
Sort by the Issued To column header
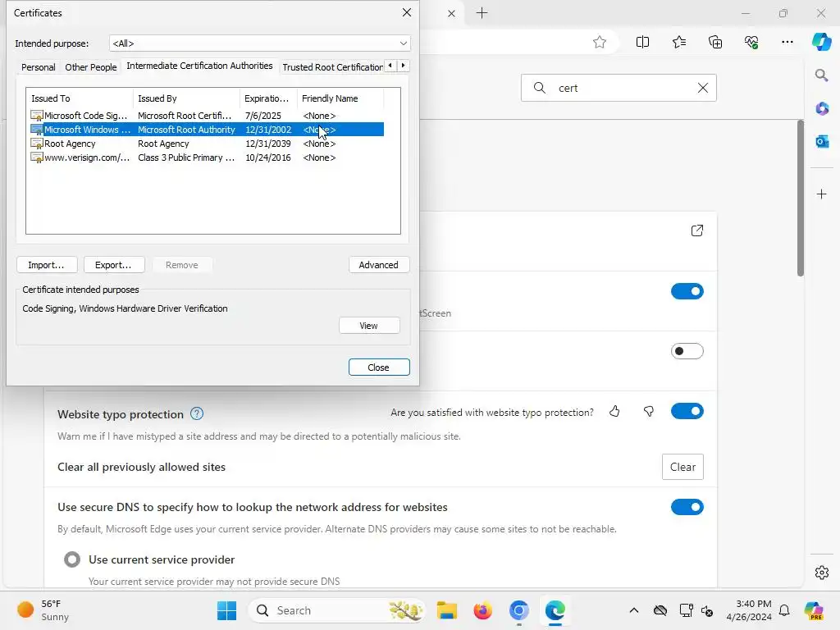click(80, 98)
